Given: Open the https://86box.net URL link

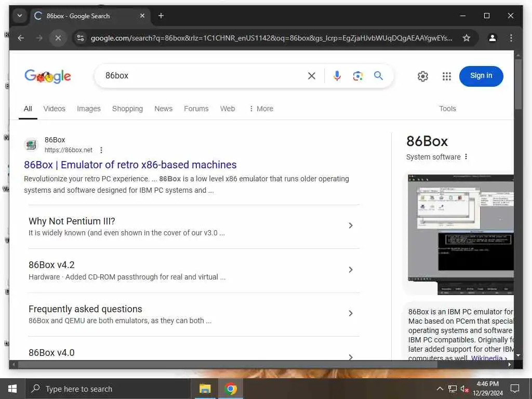Looking at the screenshot, I should 69,150.
